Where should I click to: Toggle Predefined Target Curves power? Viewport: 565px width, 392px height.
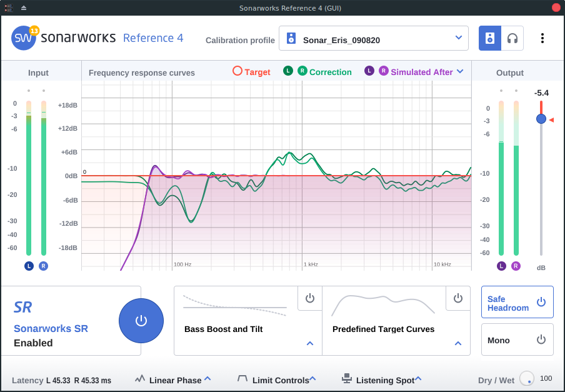tap(458, 298)
